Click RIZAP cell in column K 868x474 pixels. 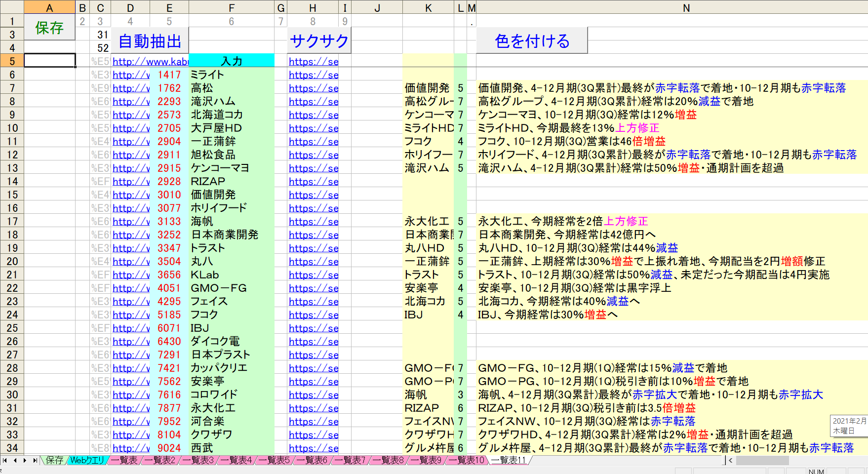428,408
